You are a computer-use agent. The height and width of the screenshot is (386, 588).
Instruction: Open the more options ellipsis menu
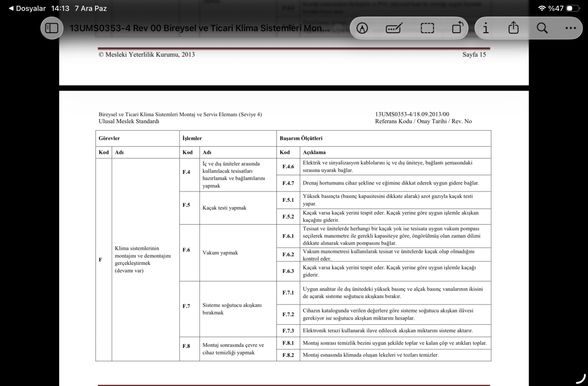tap(570, 28)
